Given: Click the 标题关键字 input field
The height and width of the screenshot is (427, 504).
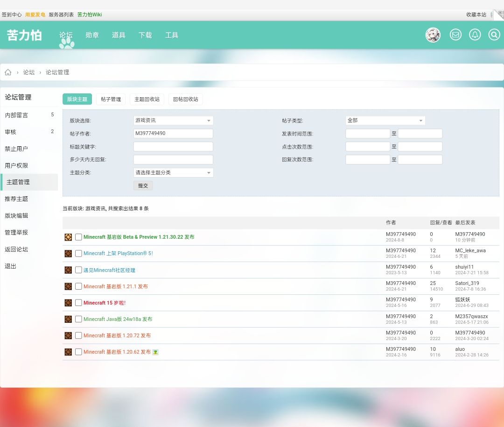Looking at the screenshot, I should 173,147.
